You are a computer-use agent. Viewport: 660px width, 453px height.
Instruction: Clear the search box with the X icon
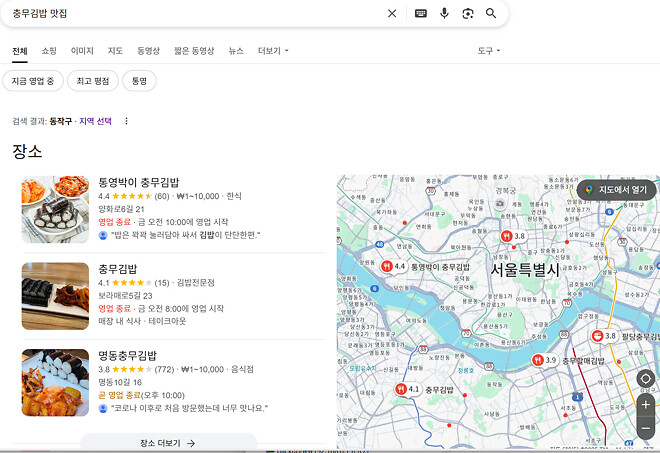[392, 13]
